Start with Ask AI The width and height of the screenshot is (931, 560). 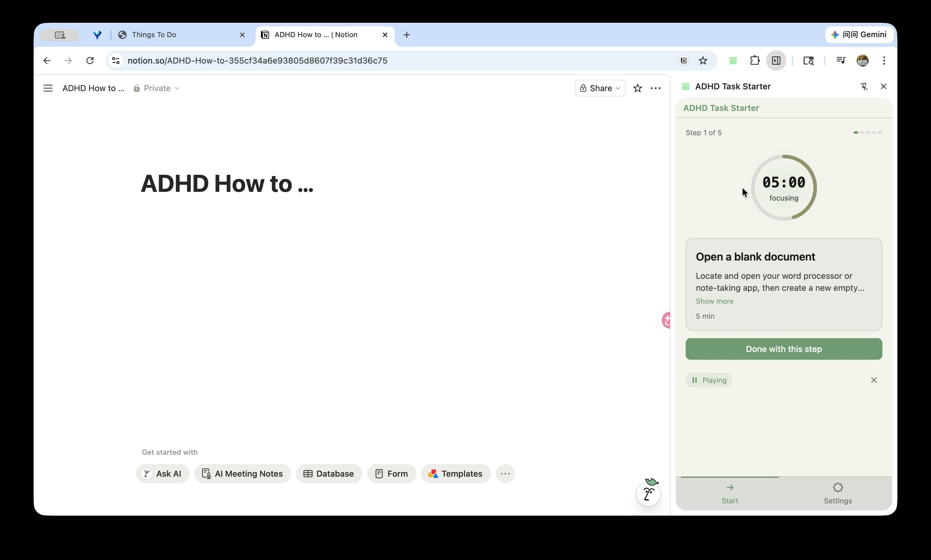pyautogui.click(x=162, y=474)
